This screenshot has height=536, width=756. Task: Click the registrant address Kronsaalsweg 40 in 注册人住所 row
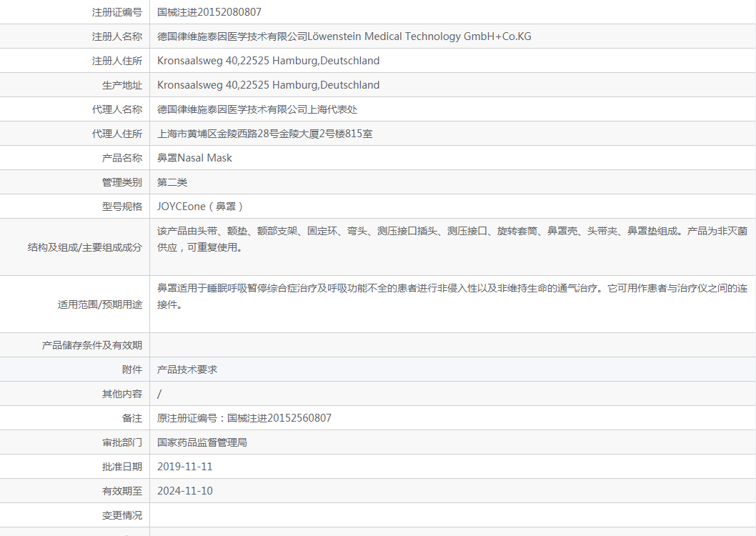point(268,61)
